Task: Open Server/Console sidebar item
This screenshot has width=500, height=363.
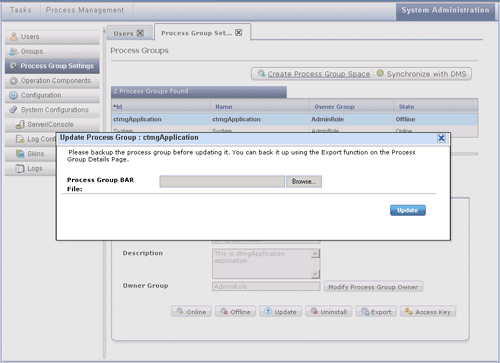Action: click(x=52, y=125)
